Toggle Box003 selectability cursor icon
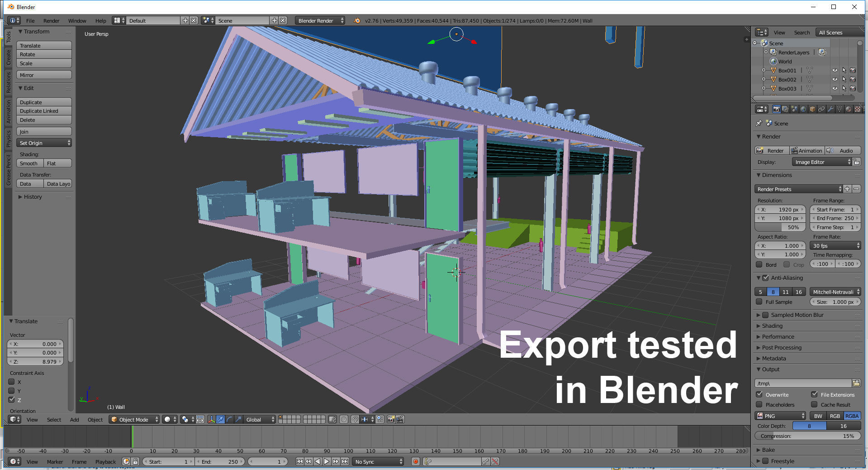Viewport: 868px width, 470px height. pos(844,88)
